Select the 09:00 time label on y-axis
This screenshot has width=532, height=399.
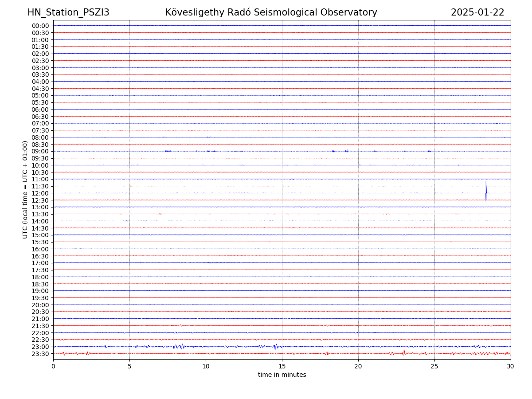click(x=40, y=151)
